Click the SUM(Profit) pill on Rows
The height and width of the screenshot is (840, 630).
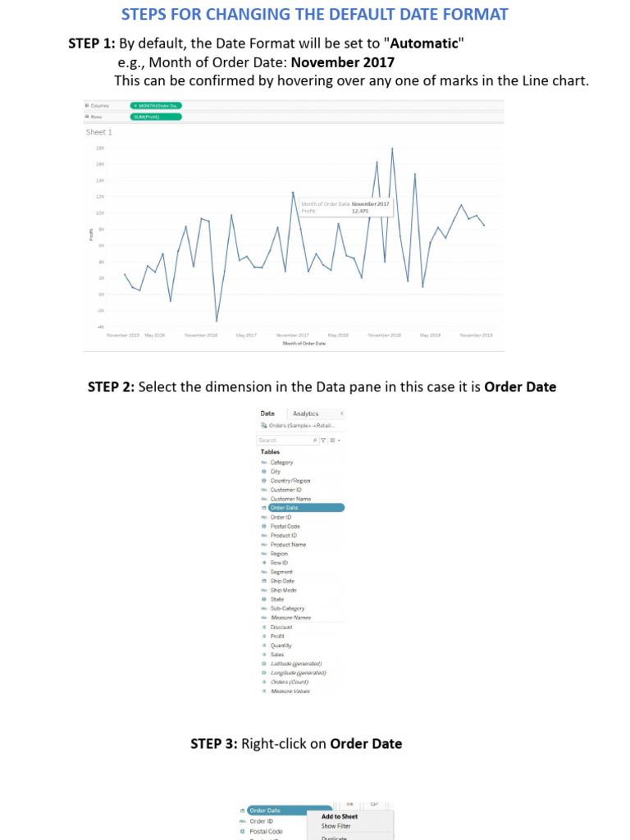156,116
